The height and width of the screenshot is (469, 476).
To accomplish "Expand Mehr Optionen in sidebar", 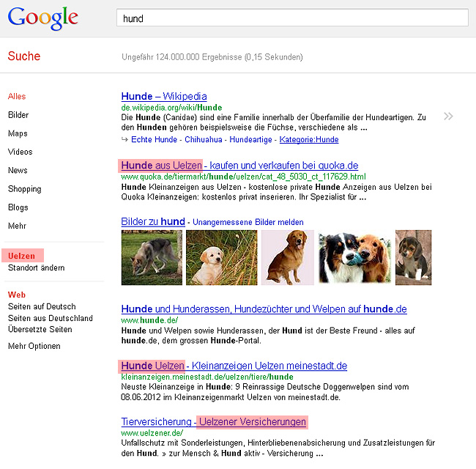I will pos(34,346).
